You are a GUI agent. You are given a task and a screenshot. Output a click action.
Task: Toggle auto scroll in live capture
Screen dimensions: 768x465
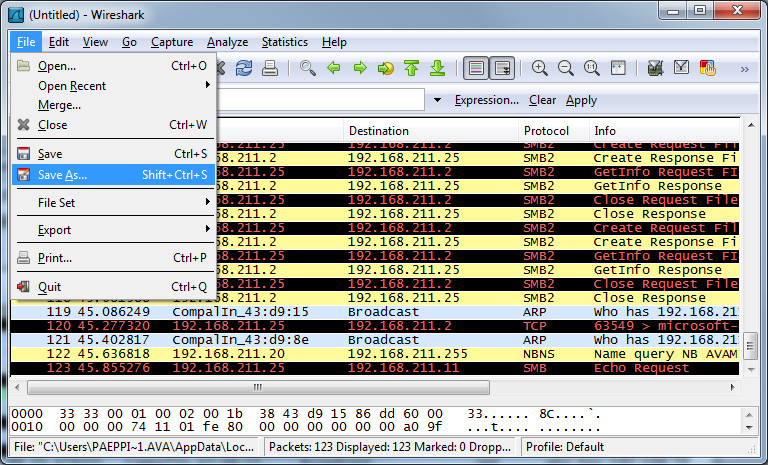click(502, 69)
